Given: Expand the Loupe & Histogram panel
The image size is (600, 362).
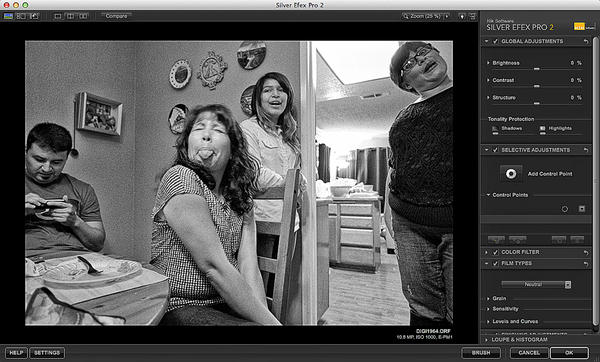Looking at the screenshot, I should click(x=487, y=340).
